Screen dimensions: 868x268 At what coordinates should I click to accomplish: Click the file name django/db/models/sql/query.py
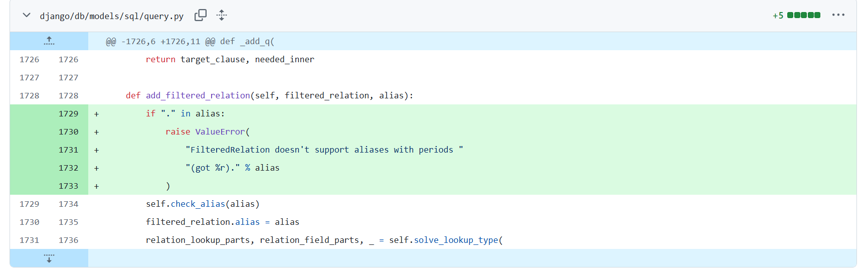pos(111,16)
